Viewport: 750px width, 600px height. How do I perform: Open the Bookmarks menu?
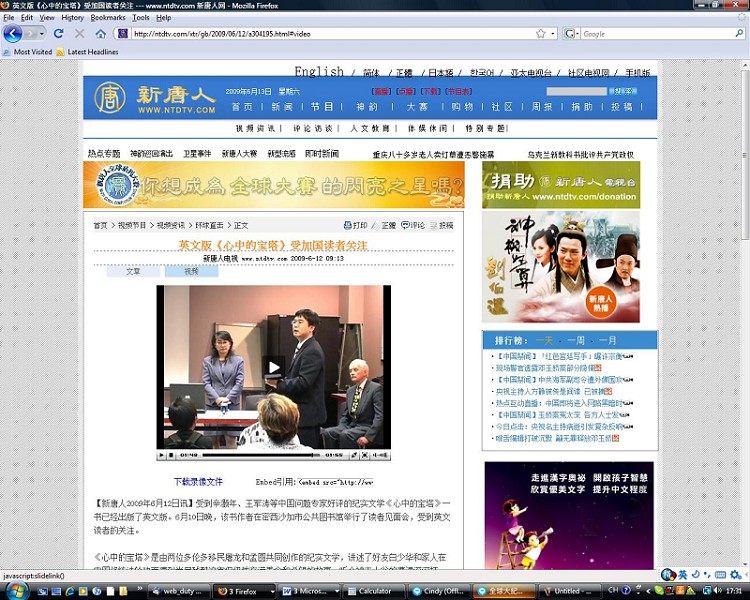(108, 17)
